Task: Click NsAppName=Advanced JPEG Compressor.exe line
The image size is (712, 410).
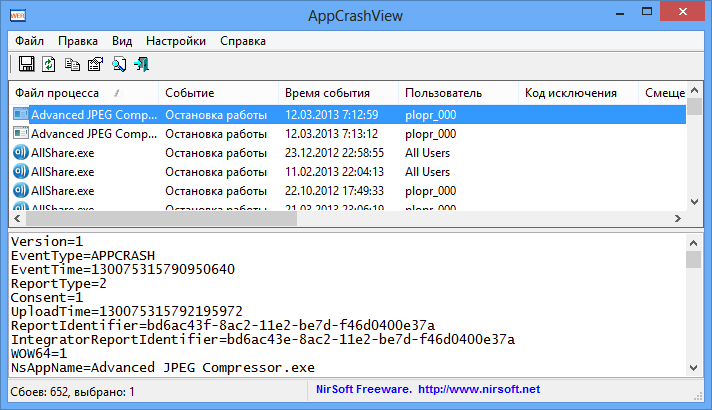Action: 163,367
